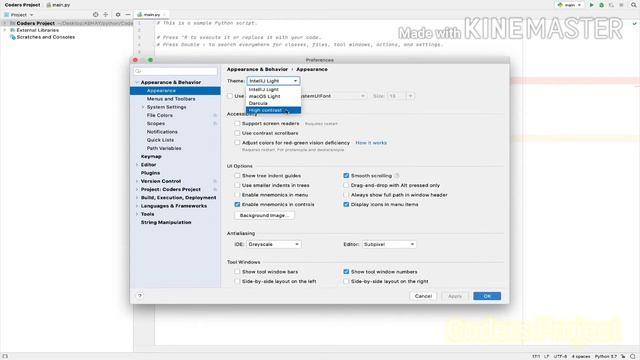Select High contrast theme option

[x=273, y=110]
